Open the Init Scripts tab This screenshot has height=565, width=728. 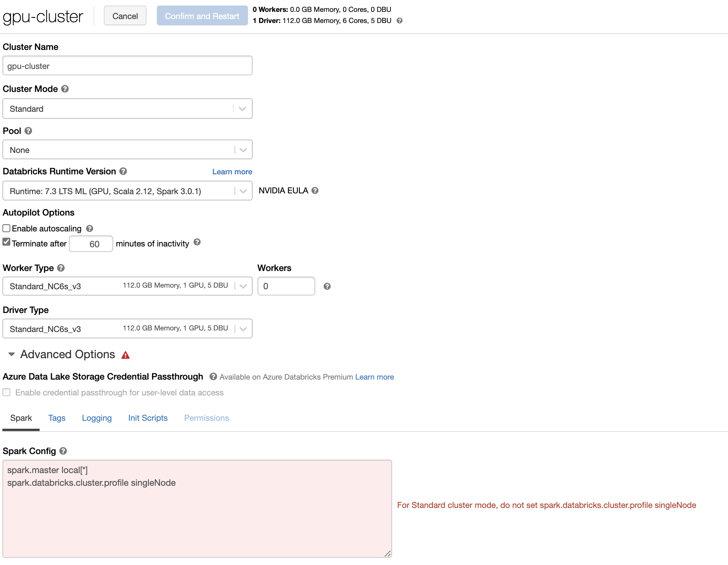click(x=147, y=418)
